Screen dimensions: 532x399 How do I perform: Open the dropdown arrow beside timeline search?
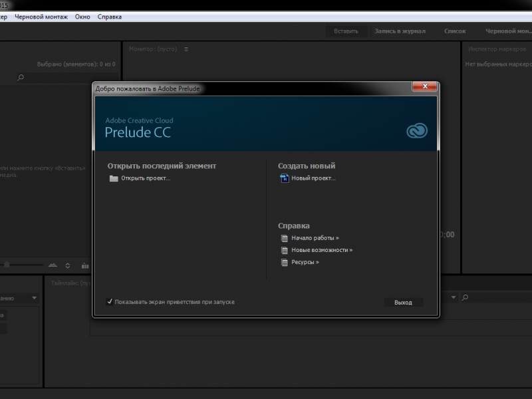(454, 297)
